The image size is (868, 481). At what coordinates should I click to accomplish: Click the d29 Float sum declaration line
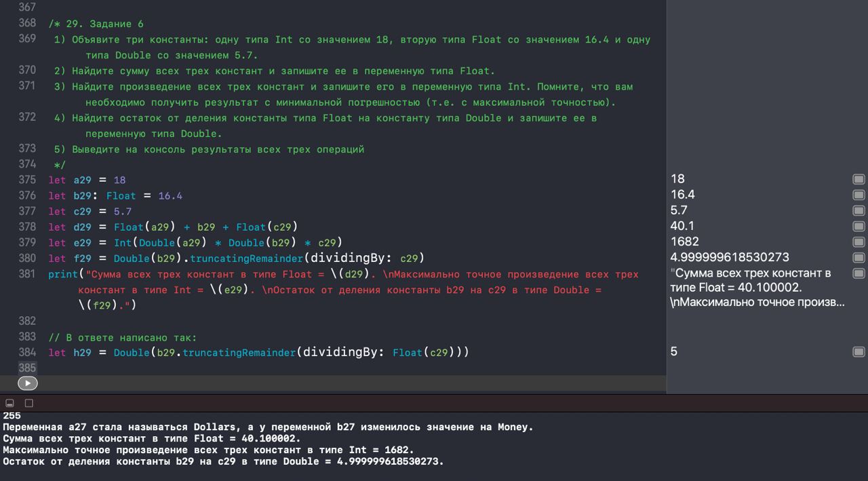(x=173, y=227)
